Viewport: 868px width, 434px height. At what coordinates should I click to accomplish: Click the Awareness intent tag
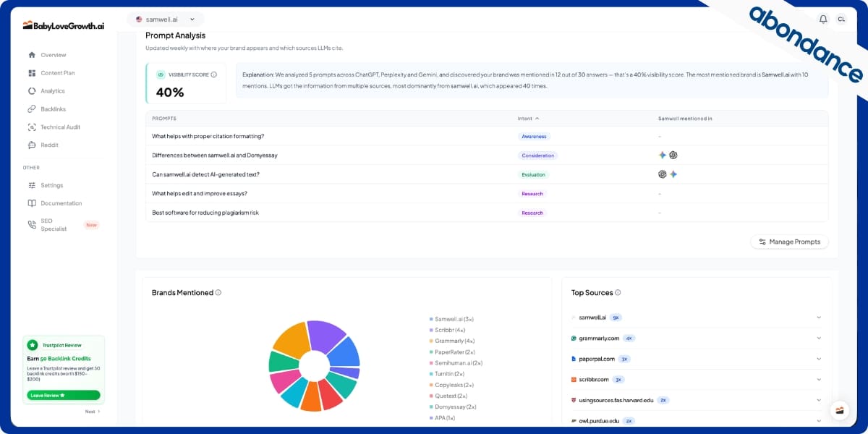tap(535, 136)
